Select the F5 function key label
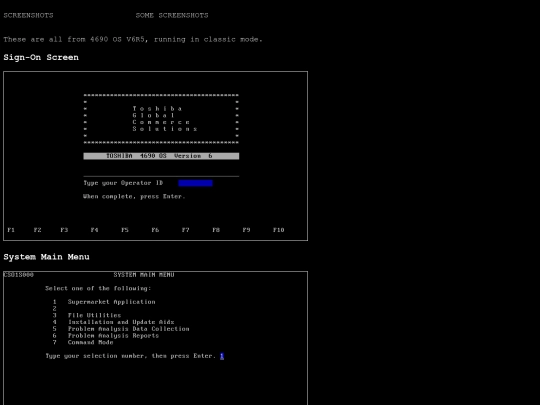 [125, 230]
